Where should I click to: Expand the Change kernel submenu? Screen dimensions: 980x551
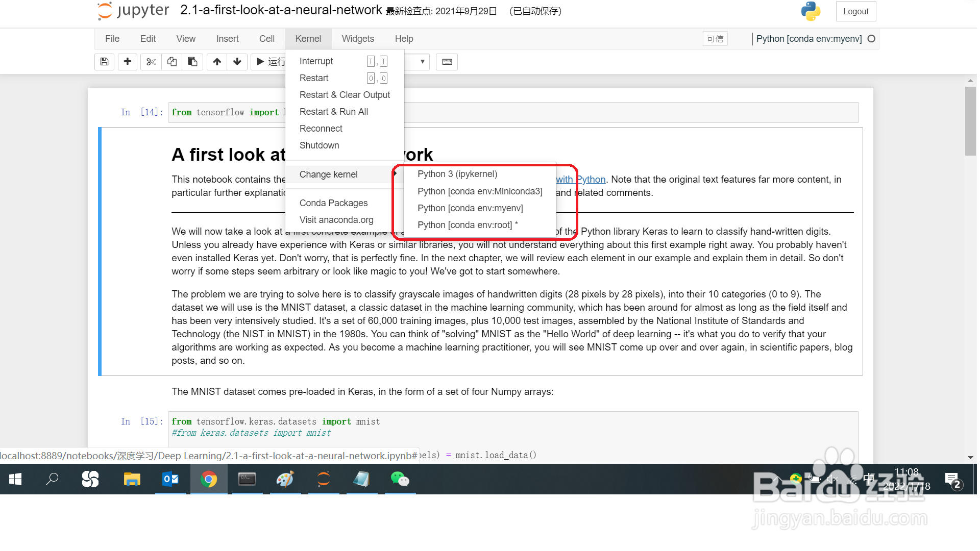pyautogui.click(x=345, y=174)
